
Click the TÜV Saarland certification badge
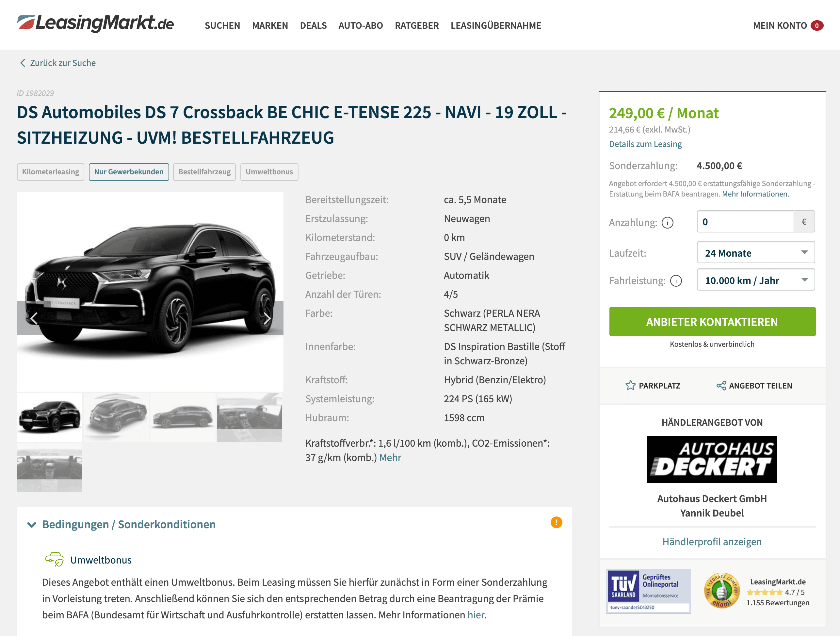649,591
